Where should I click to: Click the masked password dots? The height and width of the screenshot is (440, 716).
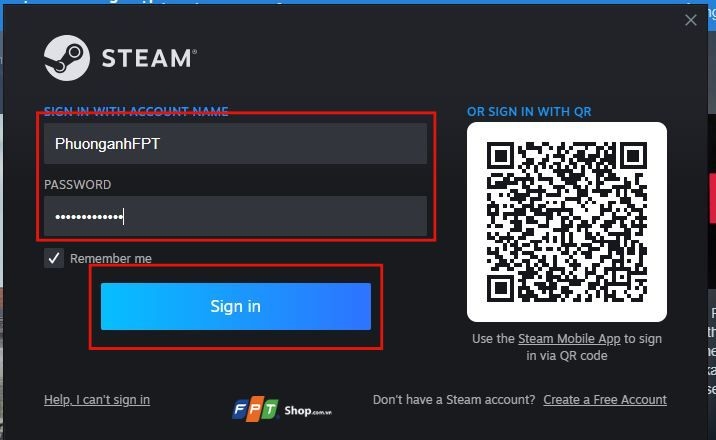(x=89, y=217)
